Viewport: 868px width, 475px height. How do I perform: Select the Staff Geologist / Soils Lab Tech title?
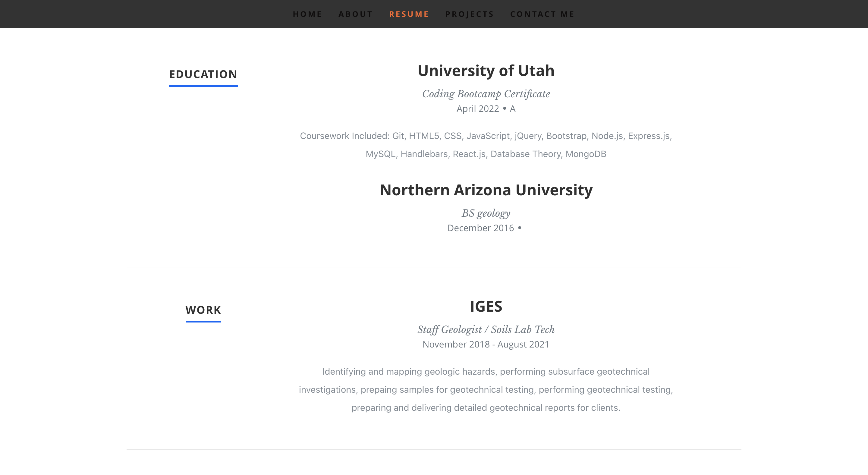(486, 329)
